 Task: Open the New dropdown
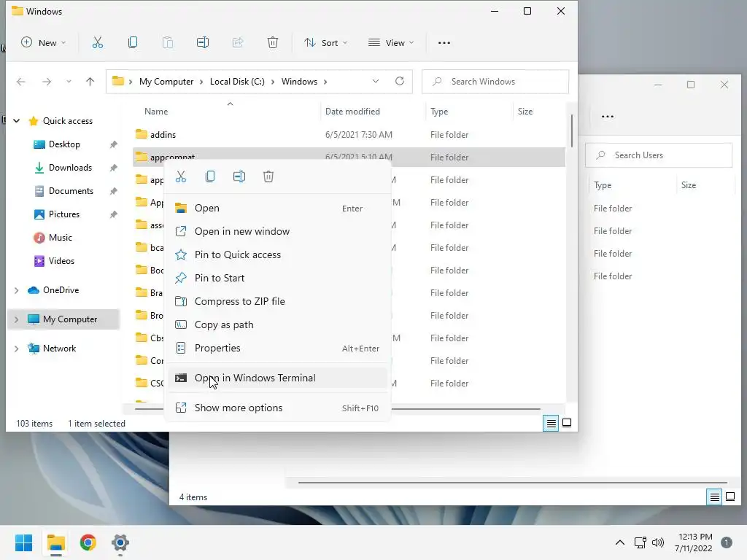43,43
